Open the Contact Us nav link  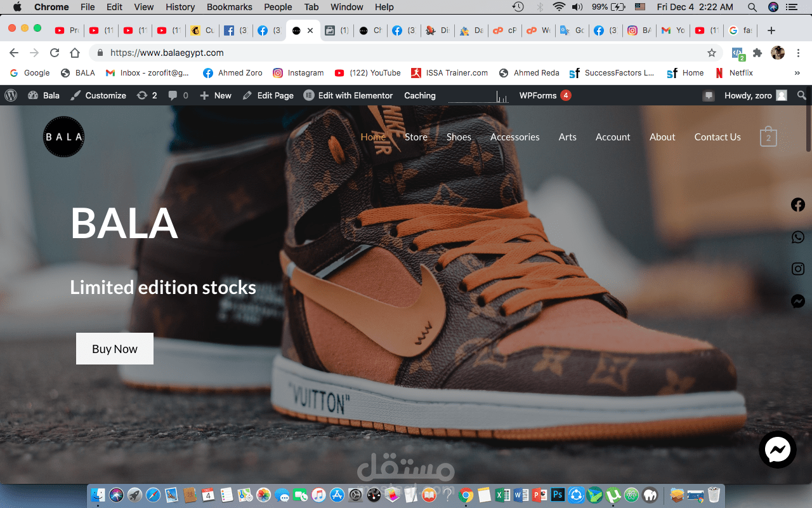click(x=717, y=137)
